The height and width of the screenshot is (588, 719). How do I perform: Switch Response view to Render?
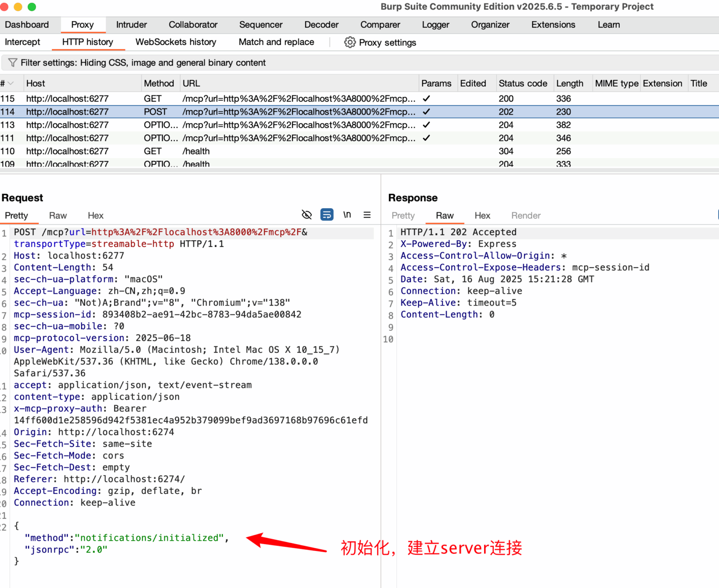(x=525, y=216)
